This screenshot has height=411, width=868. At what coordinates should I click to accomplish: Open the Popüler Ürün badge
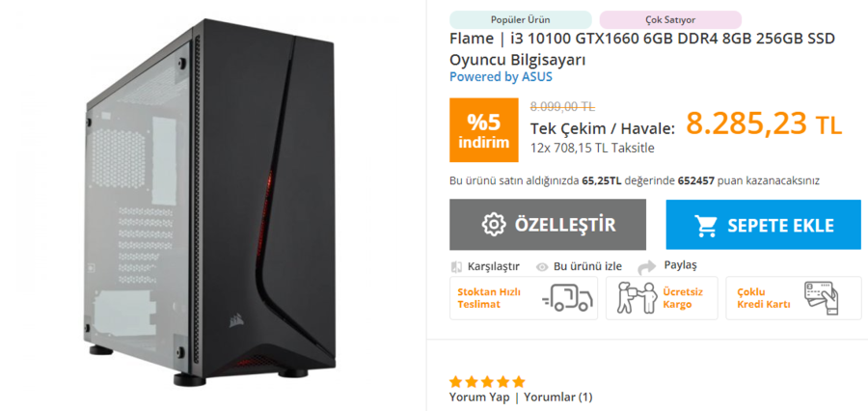(x=521, y=20)
